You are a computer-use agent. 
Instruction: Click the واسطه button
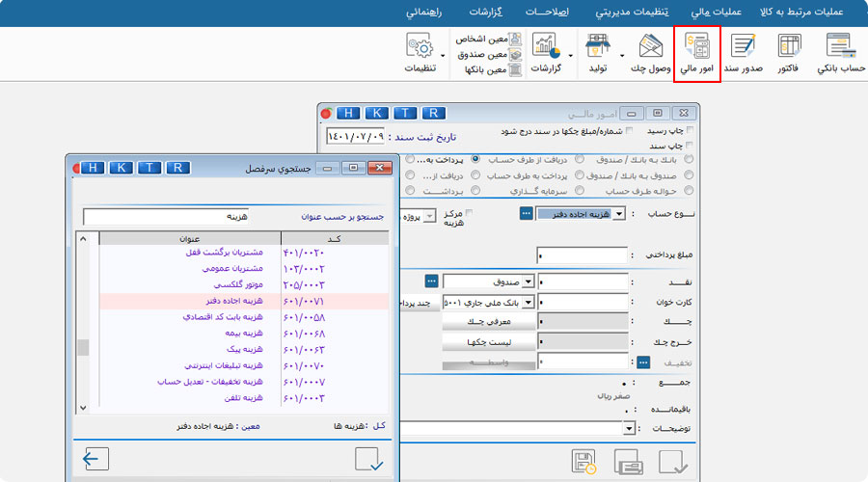(489, 363)
